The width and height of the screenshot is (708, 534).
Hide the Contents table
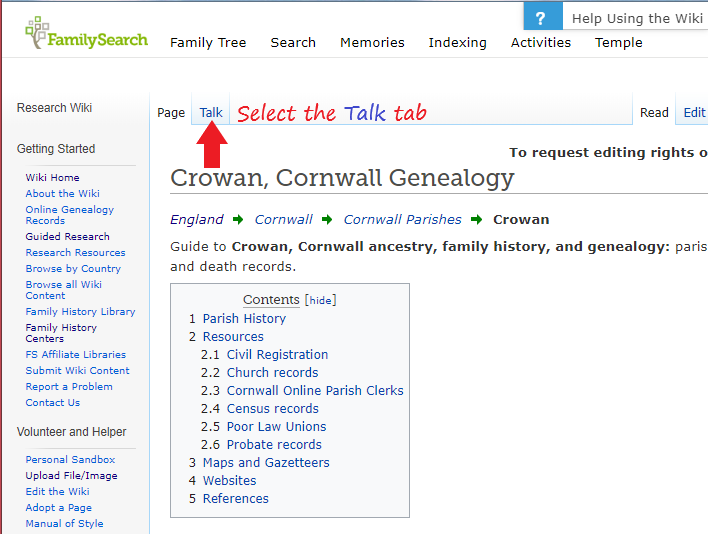pyautogui.click(x=320, y=300)
